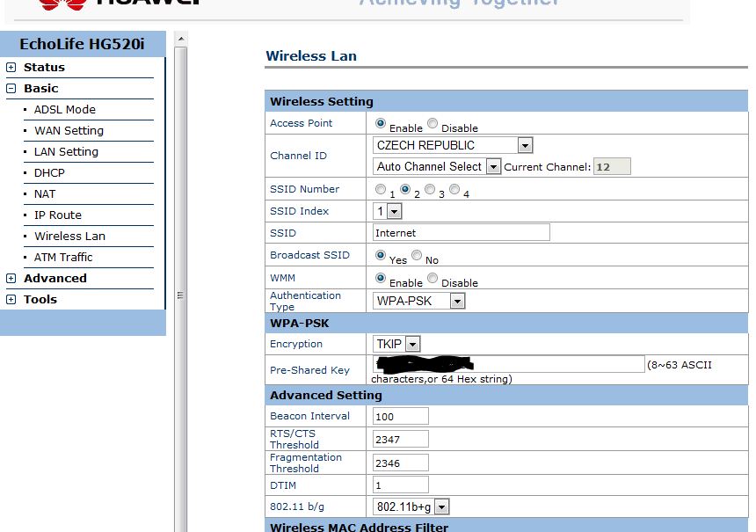Open the CZECH REPUBLIC country dropdown
The height and width of the screenshot is (532, 756).
click(x=453, y=145)
